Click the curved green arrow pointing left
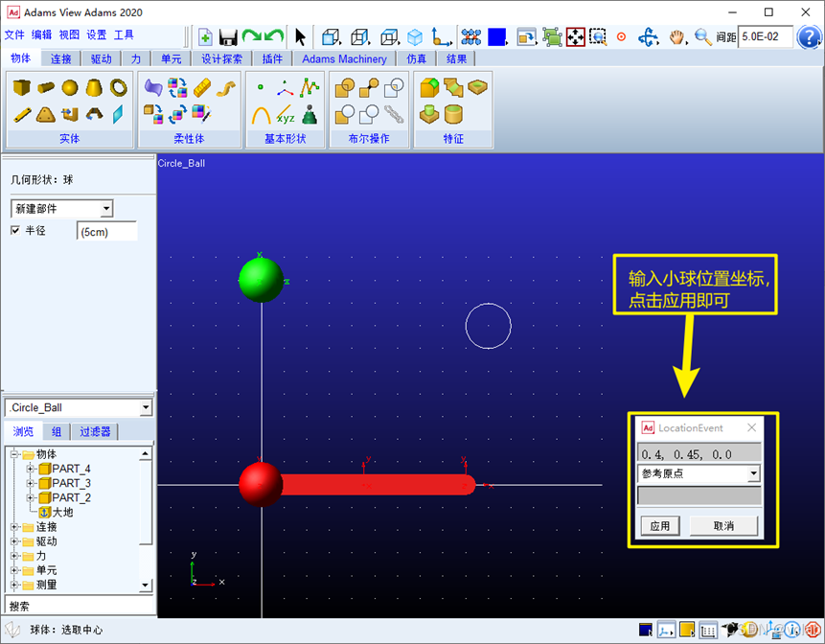 [274, 36]
